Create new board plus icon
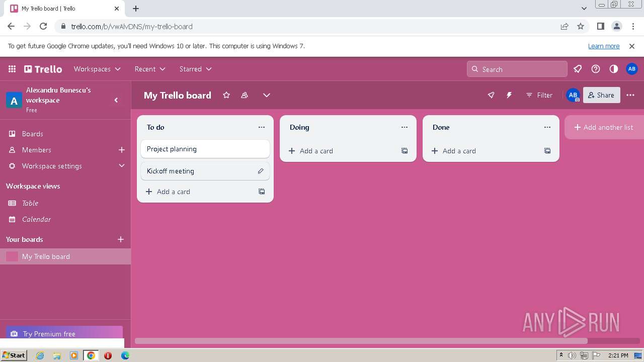The image size is (644, 362). [121, 239]
